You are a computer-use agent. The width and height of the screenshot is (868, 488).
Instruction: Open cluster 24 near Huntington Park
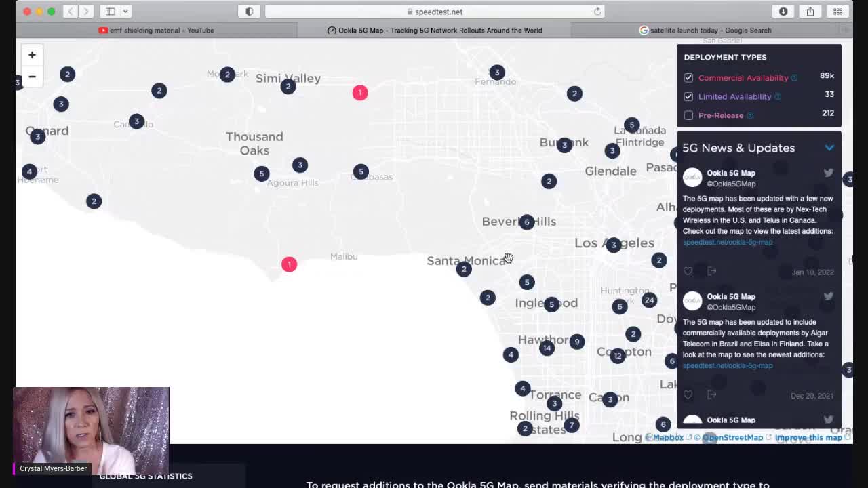pos(650,300)
